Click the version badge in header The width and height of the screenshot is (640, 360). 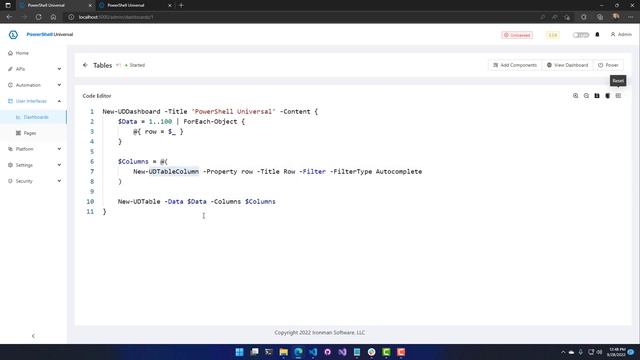pos(553,35)
